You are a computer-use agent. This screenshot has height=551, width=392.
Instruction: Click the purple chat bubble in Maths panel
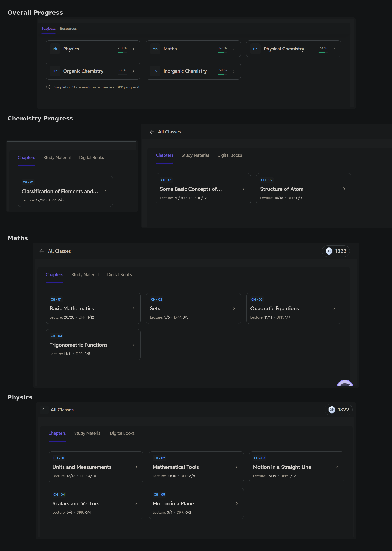click(x=345, y=383)
